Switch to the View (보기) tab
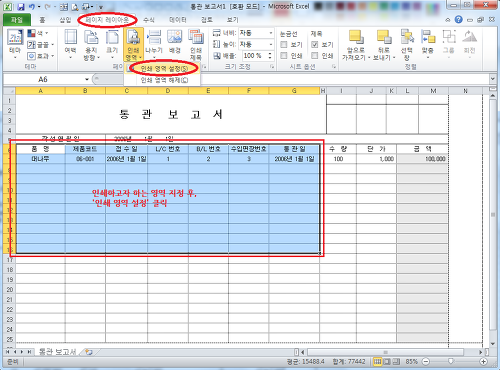This screenshot has width=500, height=370. click(x=232, y=20)
